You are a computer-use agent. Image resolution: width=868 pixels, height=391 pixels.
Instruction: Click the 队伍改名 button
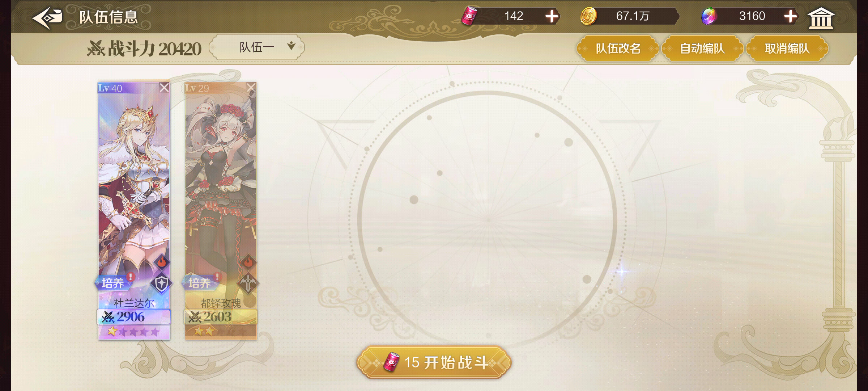point(618,49)
